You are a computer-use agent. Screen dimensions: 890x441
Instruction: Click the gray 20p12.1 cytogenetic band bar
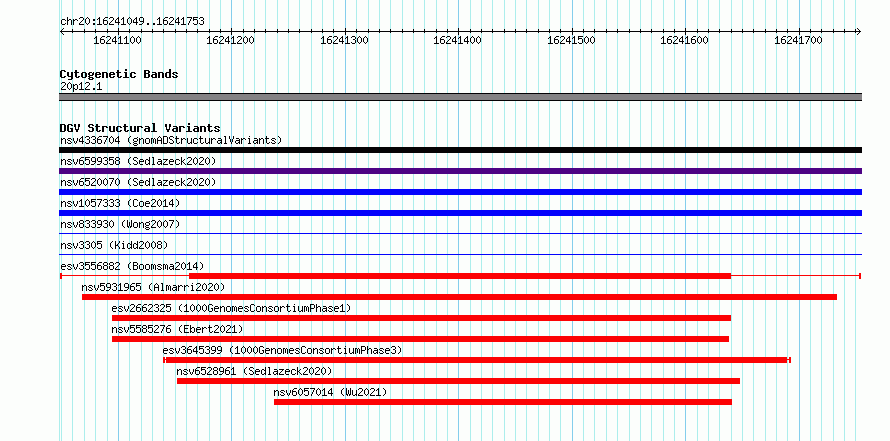tap(460, 97)
